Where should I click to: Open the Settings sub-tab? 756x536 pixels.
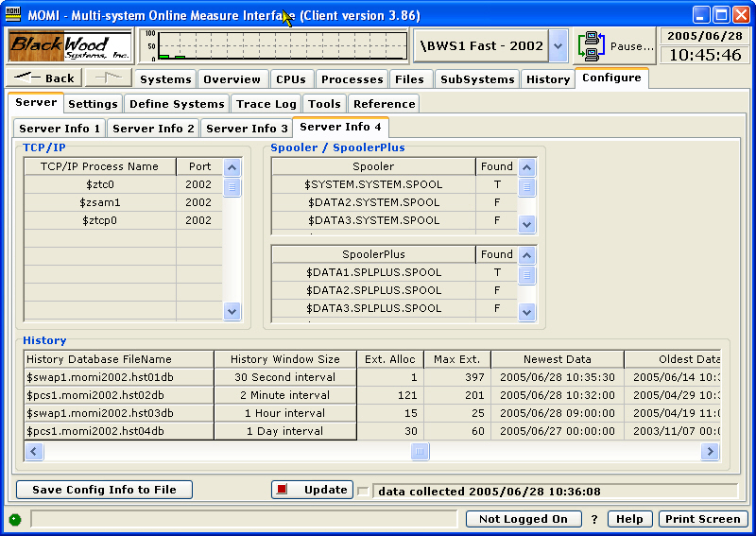tap(93, 104)
